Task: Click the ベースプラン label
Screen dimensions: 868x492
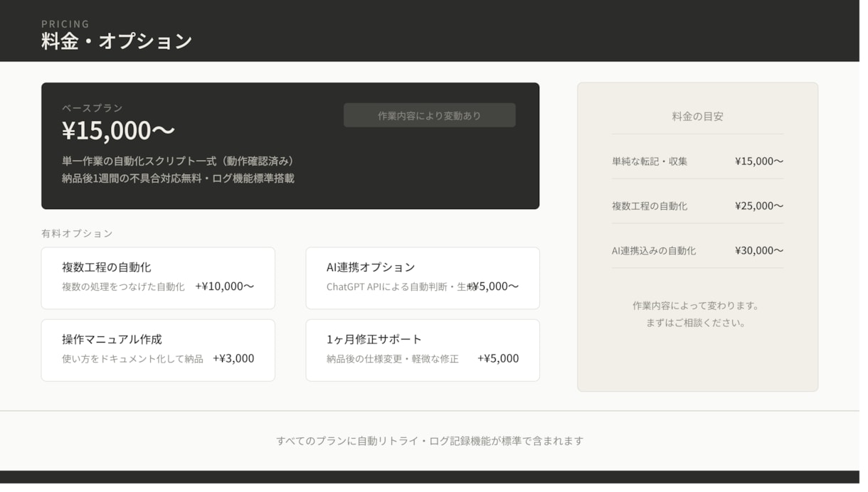Action: 93,109
